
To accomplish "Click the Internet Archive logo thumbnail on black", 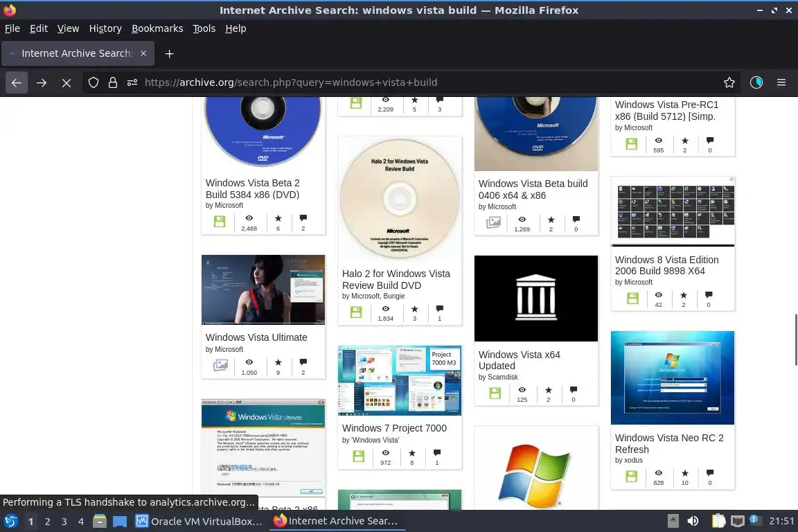I will (x=536, y=299).
